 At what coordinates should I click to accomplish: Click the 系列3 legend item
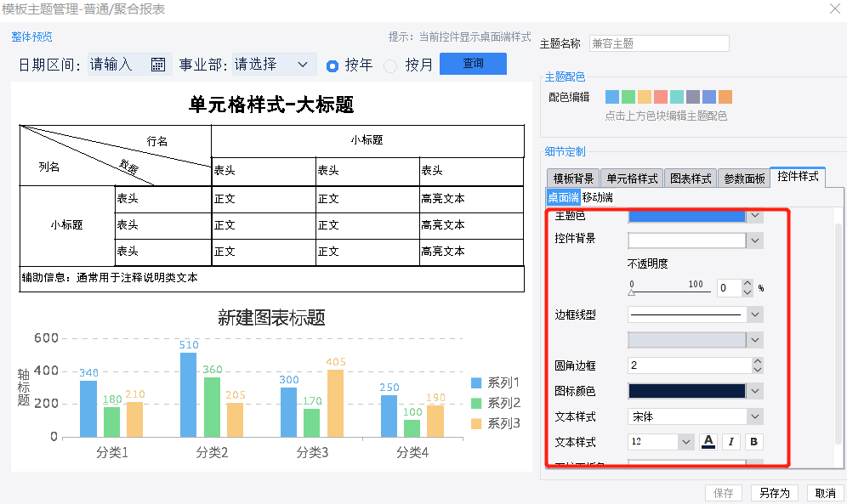(495, 423)
